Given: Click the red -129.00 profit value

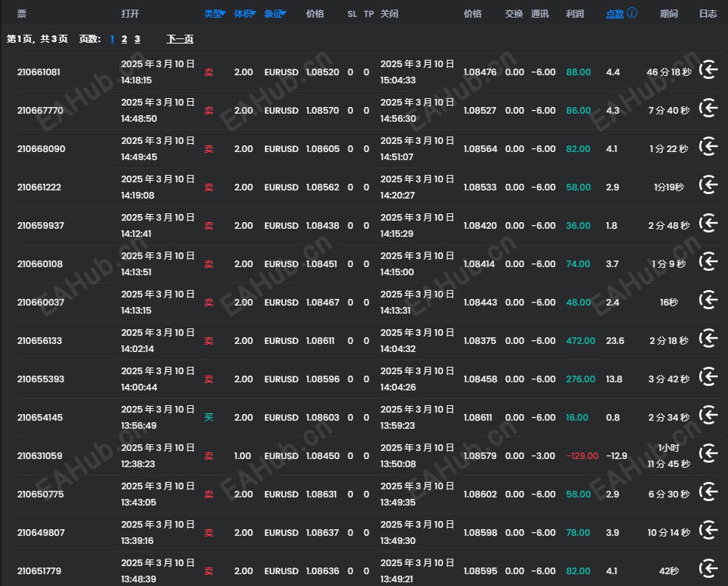Looking at the screenshot, I should coord(582,456).
